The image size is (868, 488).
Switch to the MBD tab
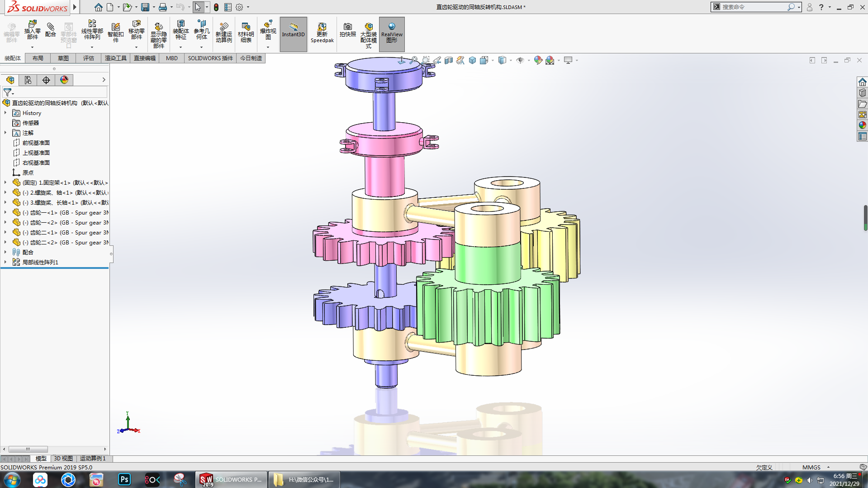pos(172,58)
